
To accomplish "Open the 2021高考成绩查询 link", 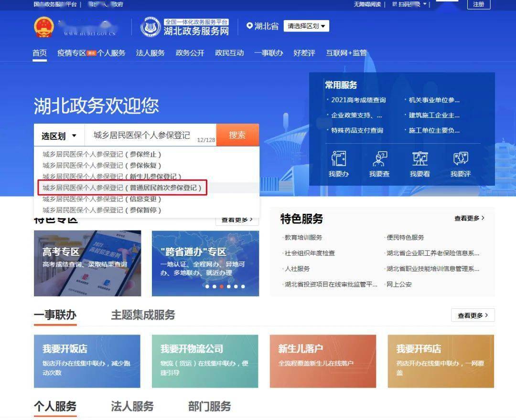I will pos(358,100).
